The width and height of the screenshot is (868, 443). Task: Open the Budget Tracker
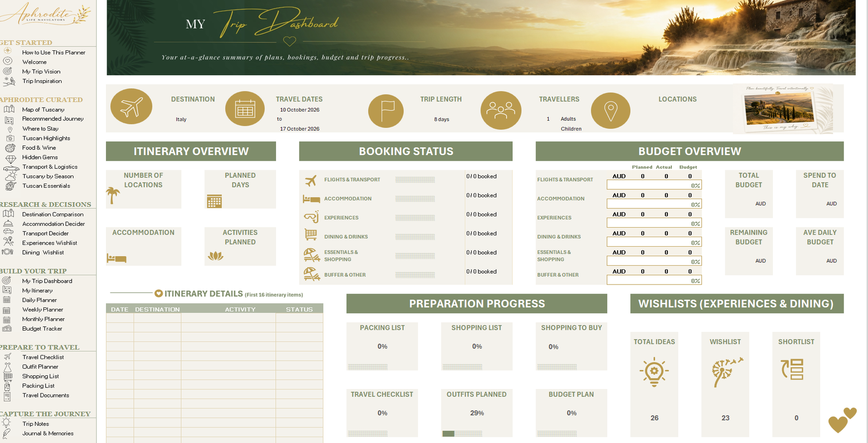coord(42,329)
